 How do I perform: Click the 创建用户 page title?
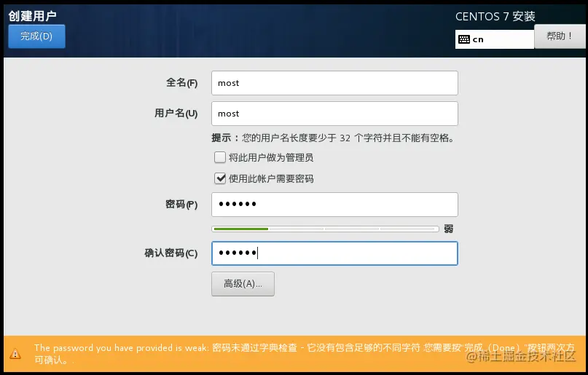(32, 16)
